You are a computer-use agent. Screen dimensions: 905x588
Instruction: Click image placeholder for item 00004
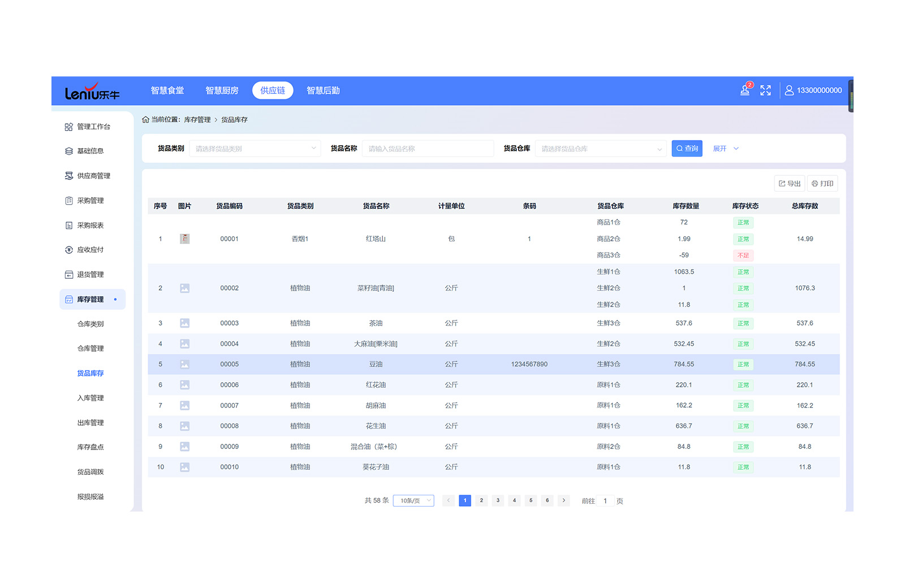(x=184, y=344)
